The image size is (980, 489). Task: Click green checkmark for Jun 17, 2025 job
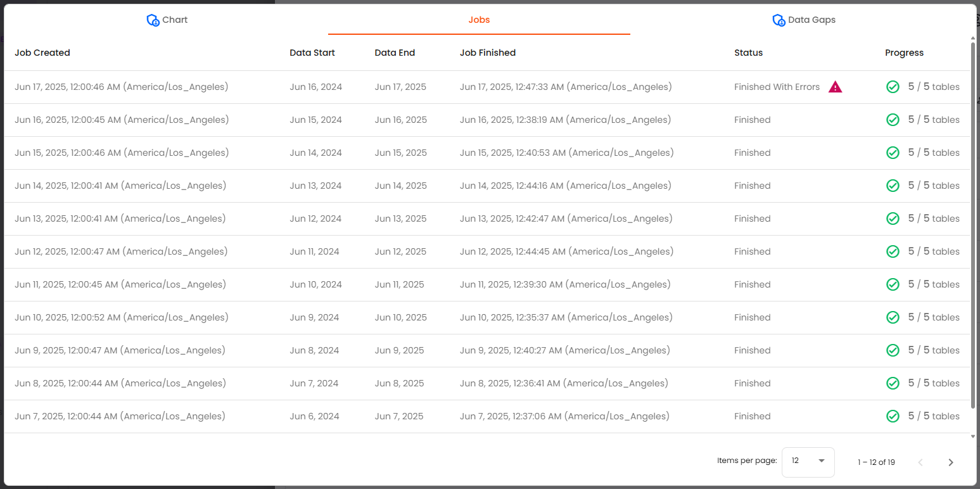click(x=893, y=87)
